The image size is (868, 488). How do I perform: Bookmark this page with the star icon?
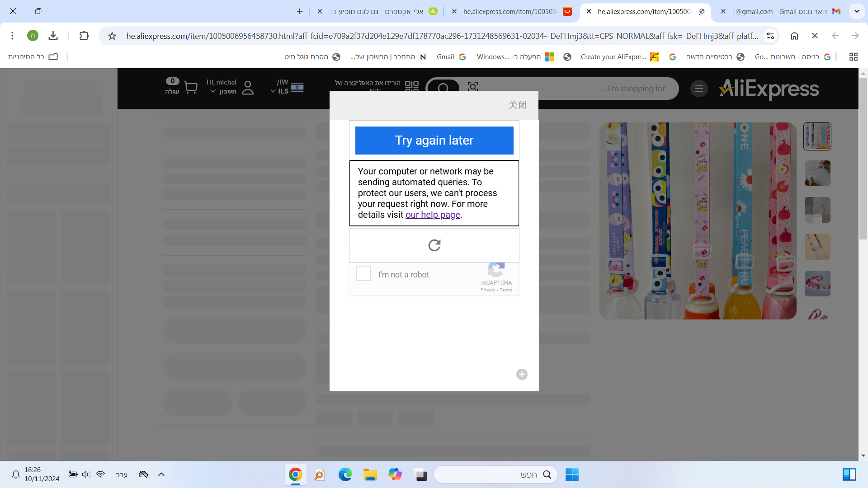click(x=112, y=36)
